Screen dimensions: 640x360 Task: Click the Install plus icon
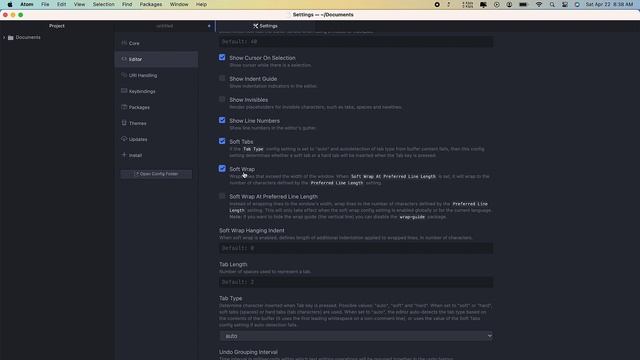pyautogui.click(x=124, y=155)
